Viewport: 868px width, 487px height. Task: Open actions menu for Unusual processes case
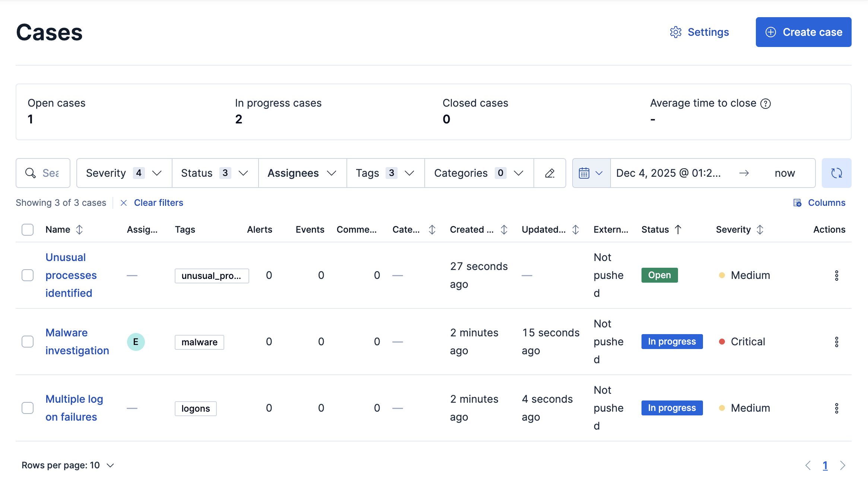point(836,275)
